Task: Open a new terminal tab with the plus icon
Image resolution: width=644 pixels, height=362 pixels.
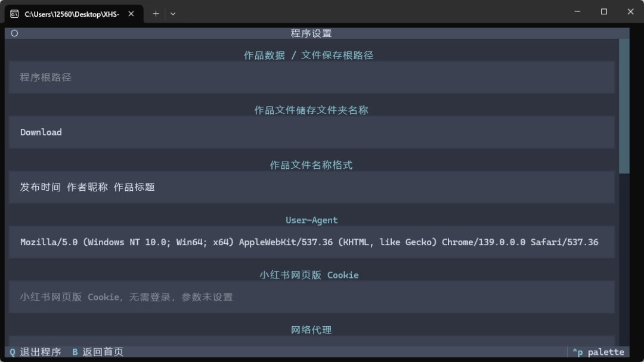Action: tap(156, 13)
